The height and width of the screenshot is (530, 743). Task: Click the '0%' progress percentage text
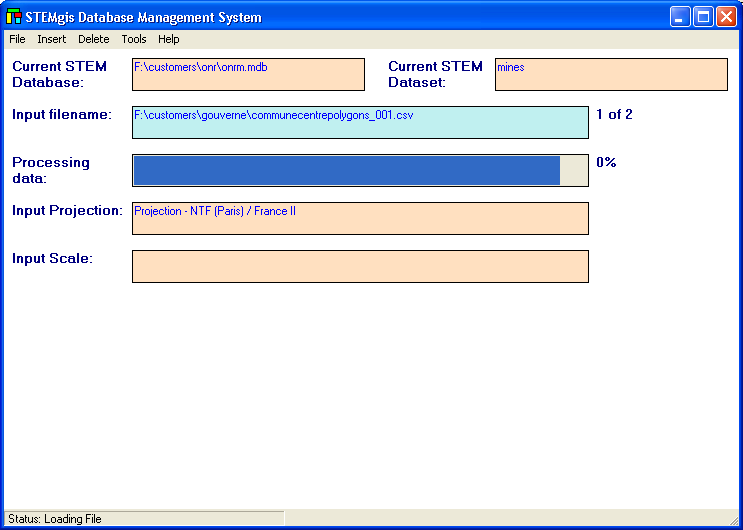pyautogui.click(x=606, y=163)
